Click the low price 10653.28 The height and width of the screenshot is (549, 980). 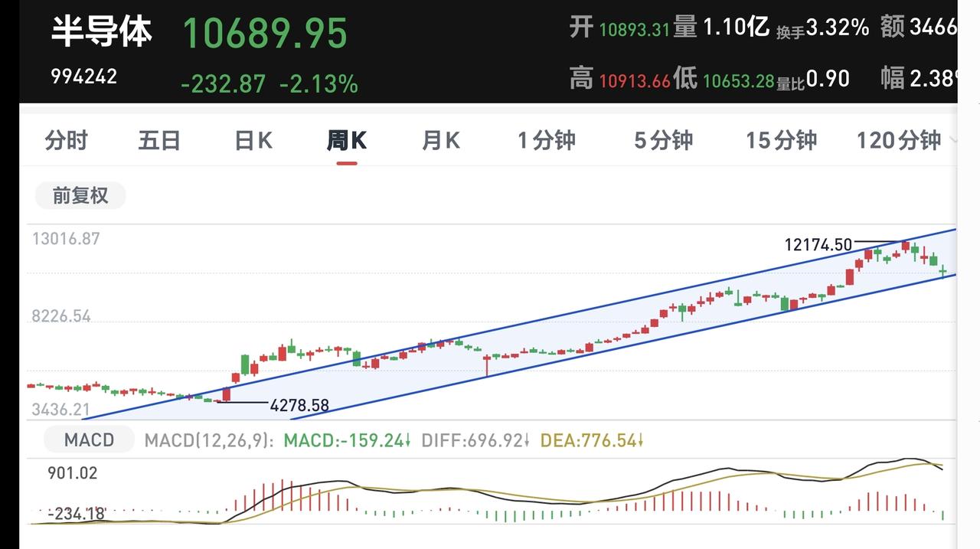[x=739, y=80]
